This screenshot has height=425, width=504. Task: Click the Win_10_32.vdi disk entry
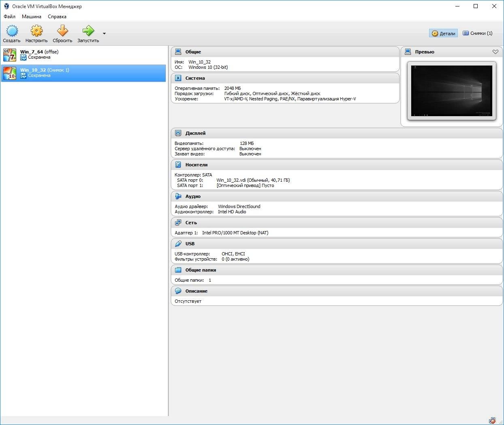pos(253,180)
